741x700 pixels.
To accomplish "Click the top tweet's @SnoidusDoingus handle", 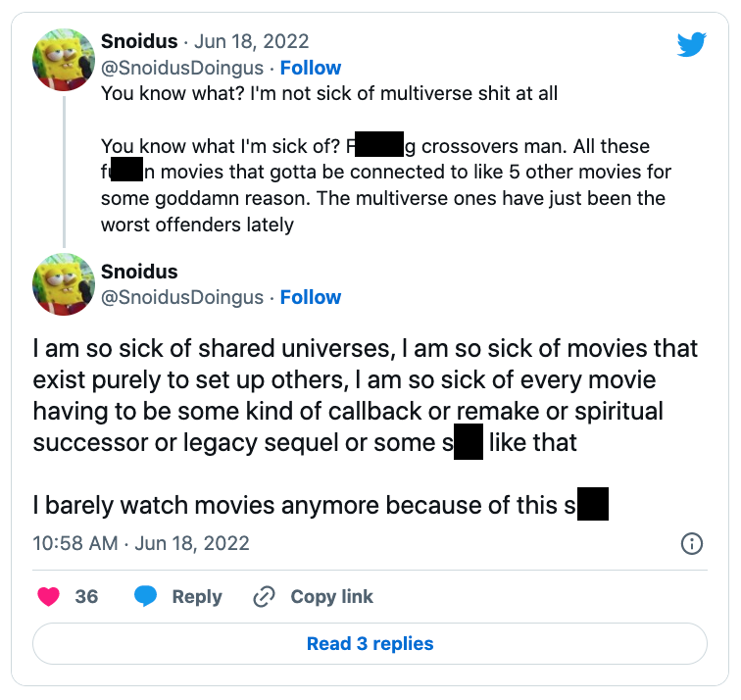I will tap(182, 68).
